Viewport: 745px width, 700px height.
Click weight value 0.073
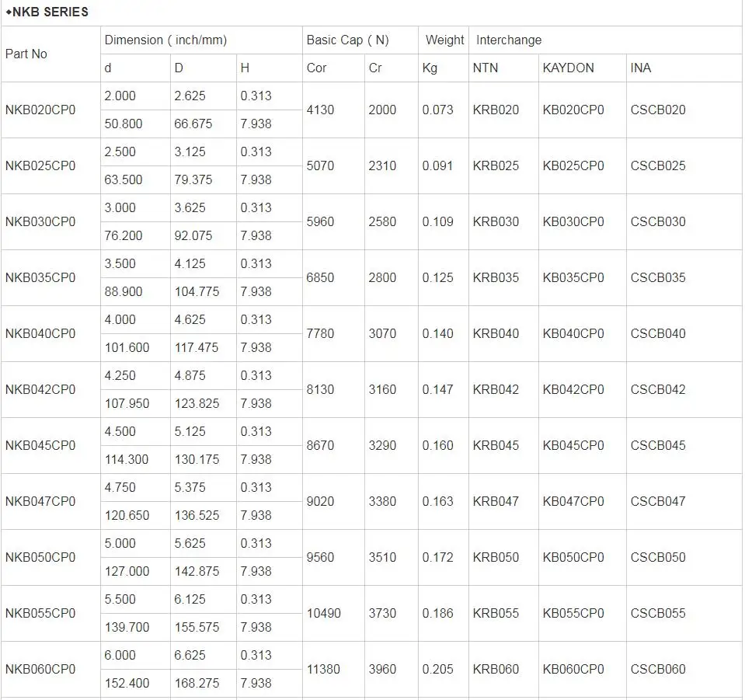tap(437, 110)
